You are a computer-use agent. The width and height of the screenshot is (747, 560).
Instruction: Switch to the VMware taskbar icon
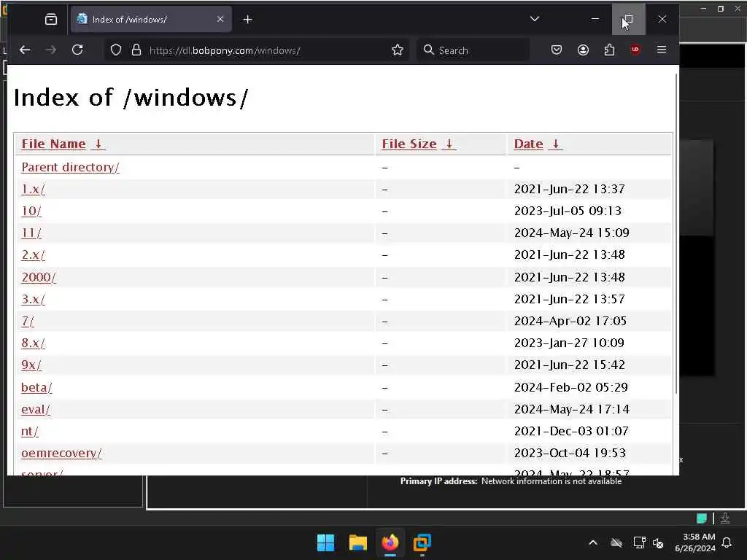422,542
